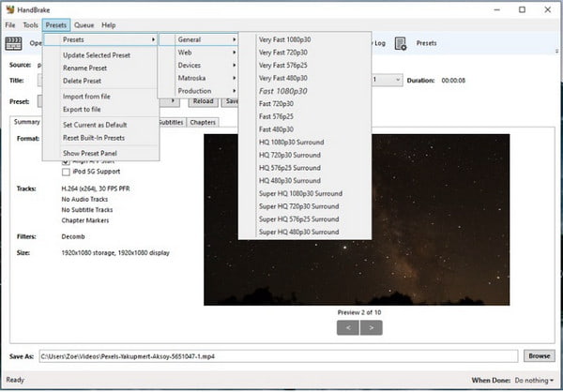Click 'Chapter Markers' text
The width and height of the screenshot is (563, 392).
point(85,220)
